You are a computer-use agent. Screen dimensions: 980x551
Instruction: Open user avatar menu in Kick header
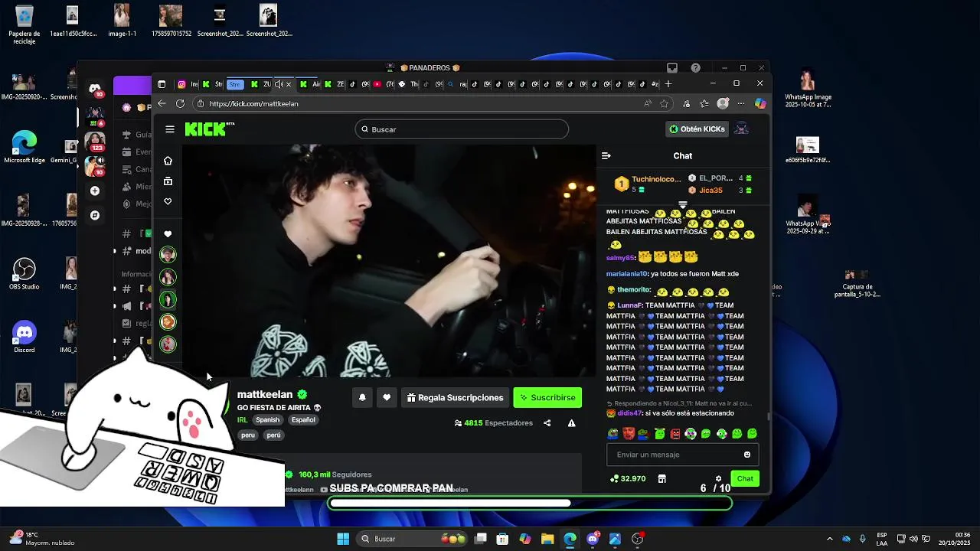click(741, 129)
